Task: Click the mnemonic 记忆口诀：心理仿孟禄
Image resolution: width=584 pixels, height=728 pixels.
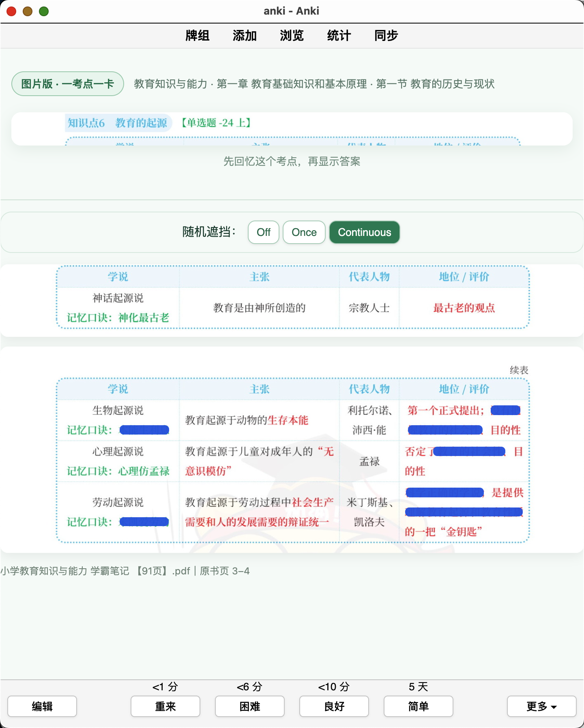Action: pyautogui.click(x=118, y=471)
